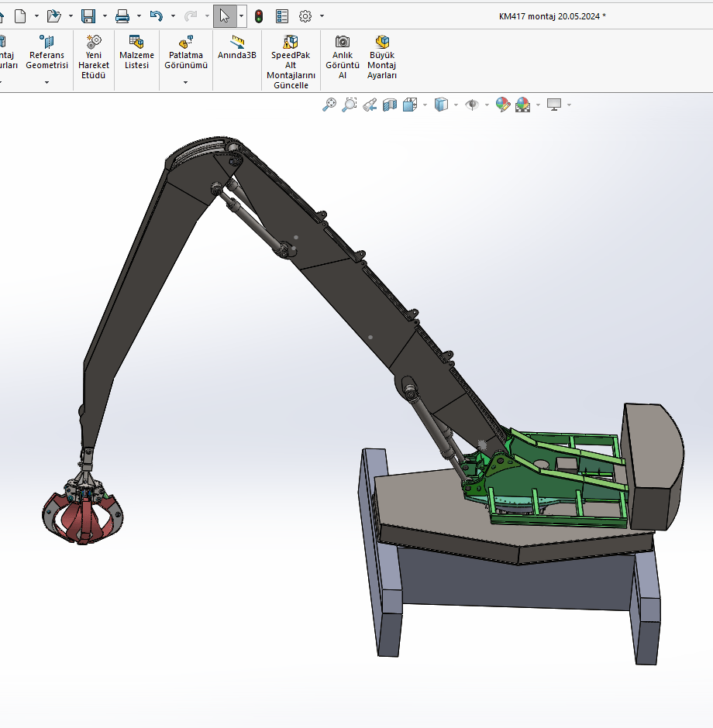Image resolution: width=713 pixels, height=728 pixels.
Task: Open the Save button dropdown arrow
Action: point(104,15)
